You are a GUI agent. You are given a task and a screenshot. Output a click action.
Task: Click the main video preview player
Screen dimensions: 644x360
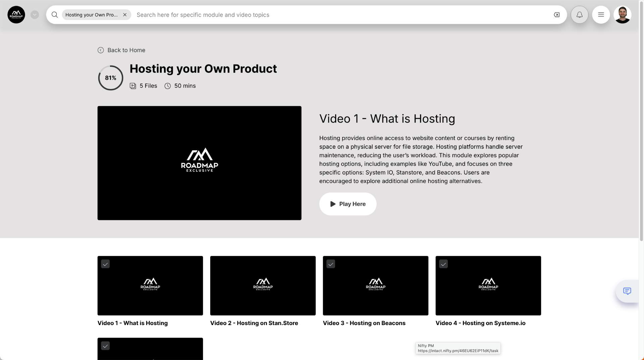tap(199, 163)
